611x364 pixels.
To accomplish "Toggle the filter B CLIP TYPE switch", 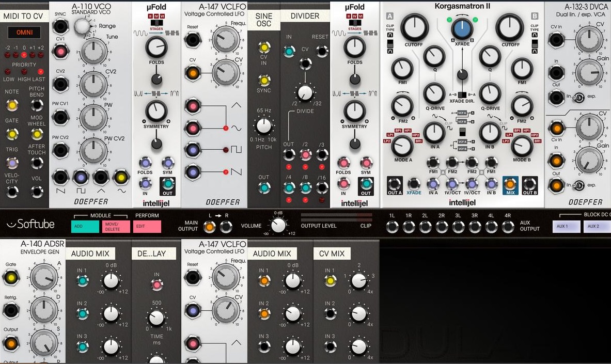I will 535,43.
